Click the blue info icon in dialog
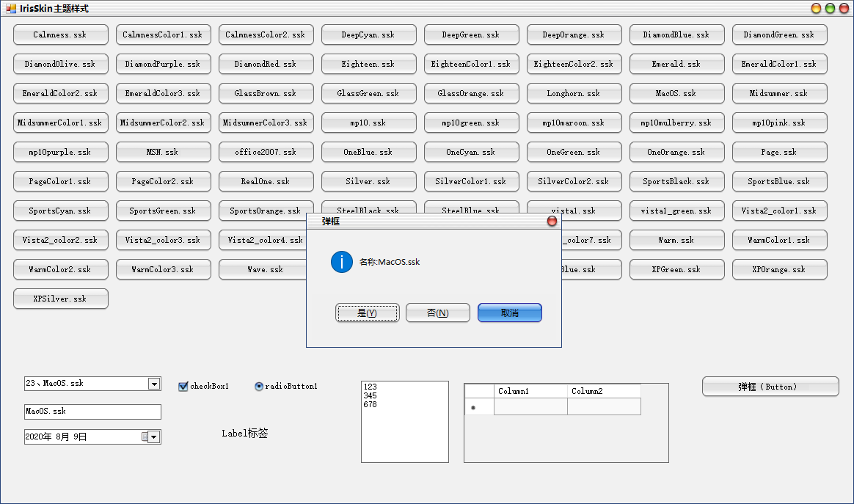Screen dimensions: 854x504 [x=342, y=262]
